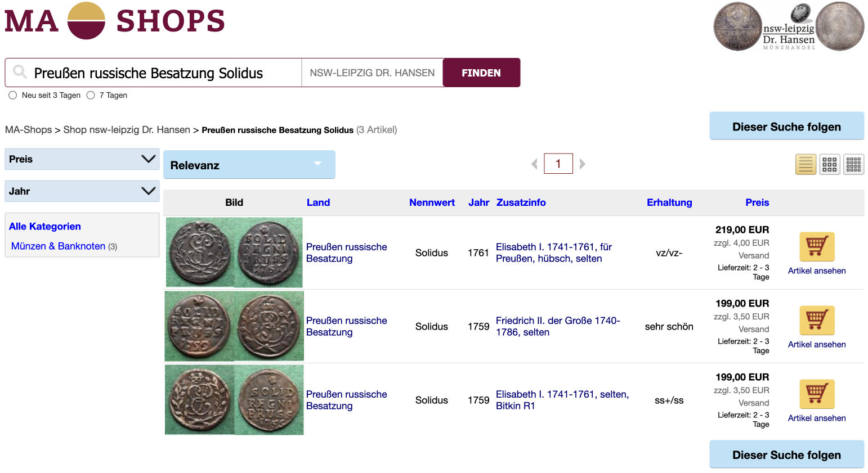Open 'Münzen & Banknoten' category

(x=58, y=246)
